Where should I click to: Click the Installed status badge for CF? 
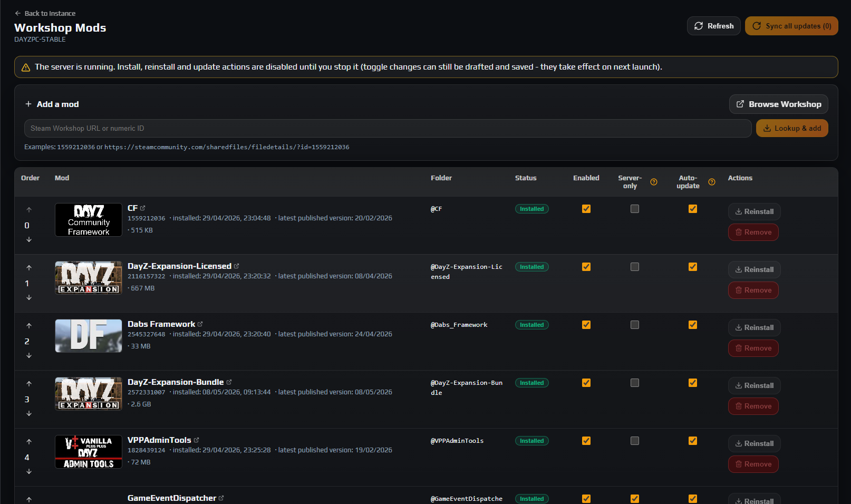click(x=532, y=209)
